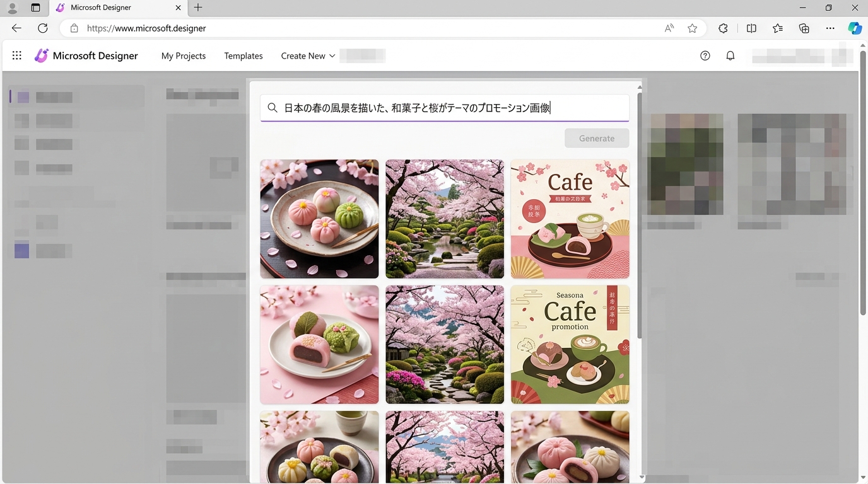Screen dimensions: 868x484
Task: Toggle split screen view icon
Action: [751, 28]
